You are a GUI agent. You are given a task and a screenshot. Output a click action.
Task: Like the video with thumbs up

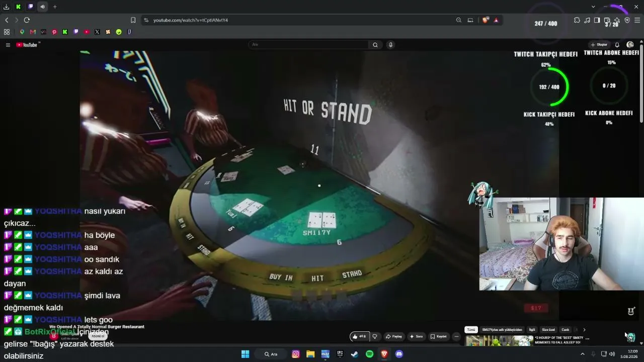click(359, 336)
